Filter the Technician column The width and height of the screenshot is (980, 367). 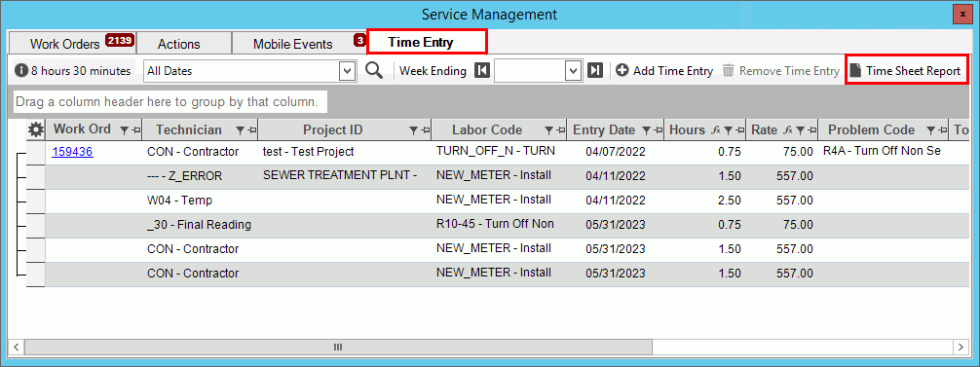click(240, 130)
